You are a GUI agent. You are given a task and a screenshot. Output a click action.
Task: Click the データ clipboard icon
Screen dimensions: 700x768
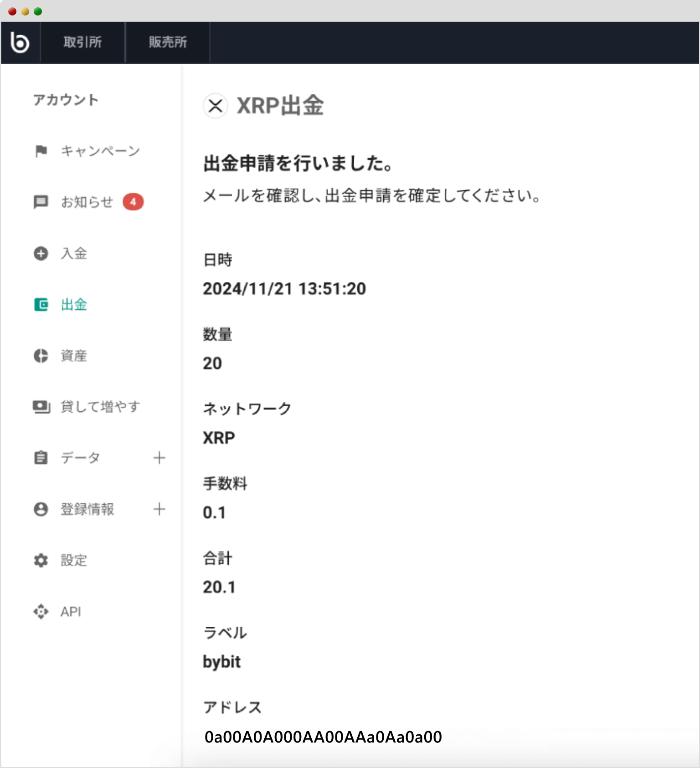[x=41, y=458]
